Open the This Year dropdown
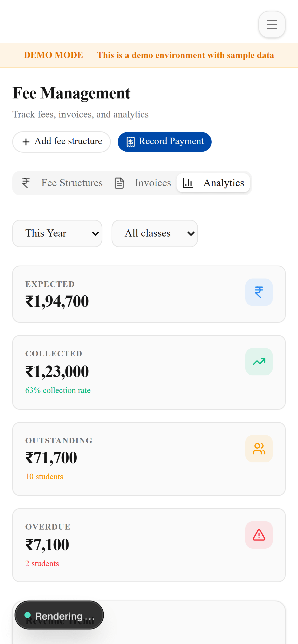This screenshot has height=644, width=298. point(57,233)
